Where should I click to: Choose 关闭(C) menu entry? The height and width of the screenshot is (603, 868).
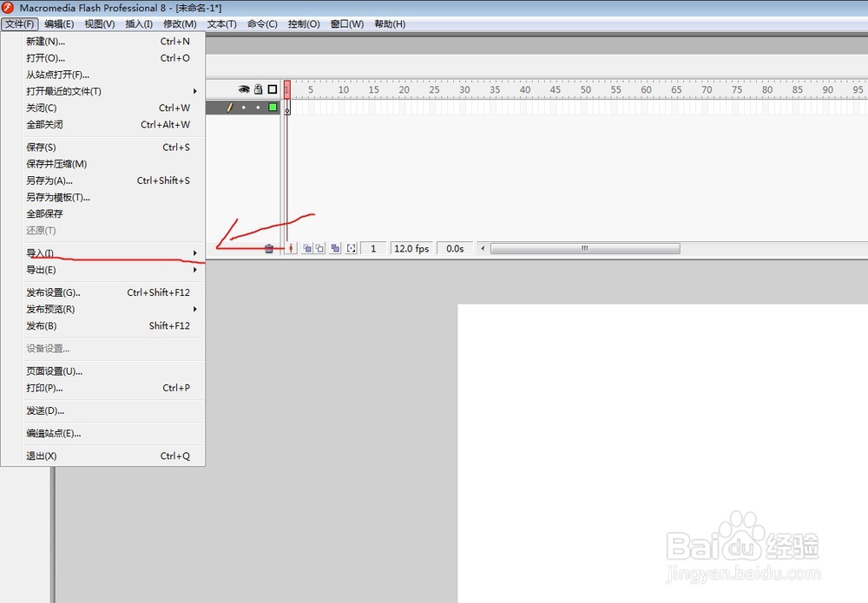[x=103, y=108]
